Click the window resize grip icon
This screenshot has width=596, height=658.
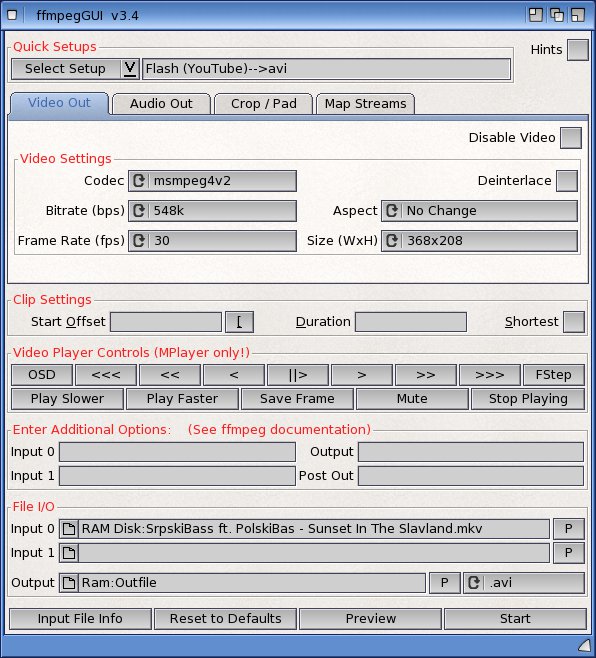[584, 645]
